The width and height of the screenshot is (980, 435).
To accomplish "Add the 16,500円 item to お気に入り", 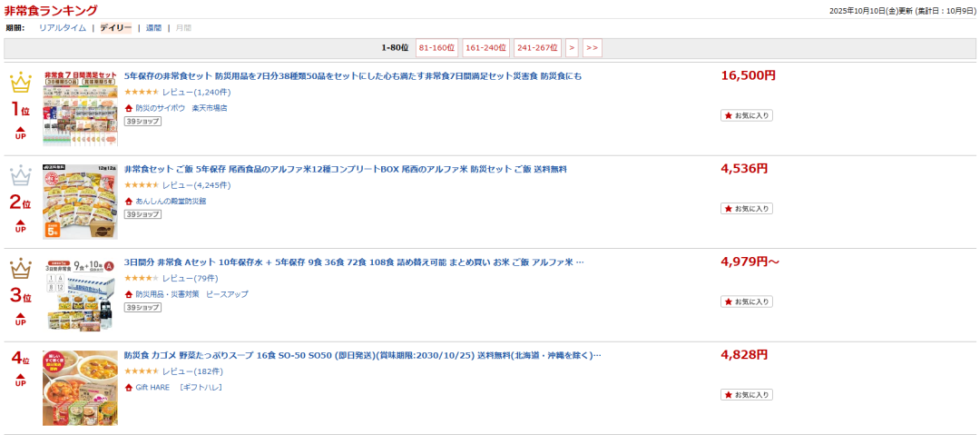I will tap(746, 115).
